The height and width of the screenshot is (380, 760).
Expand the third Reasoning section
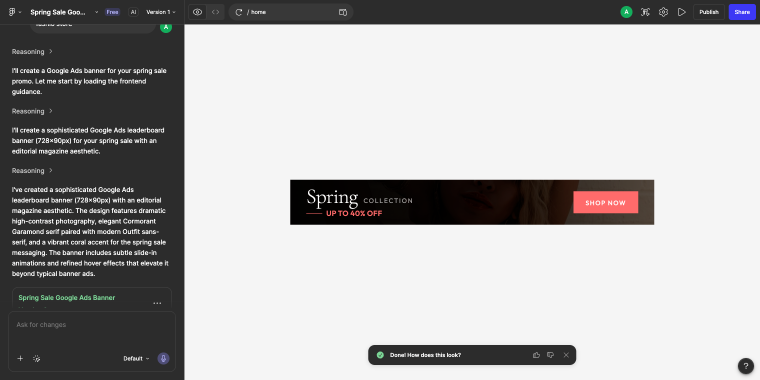pos(32,171)
